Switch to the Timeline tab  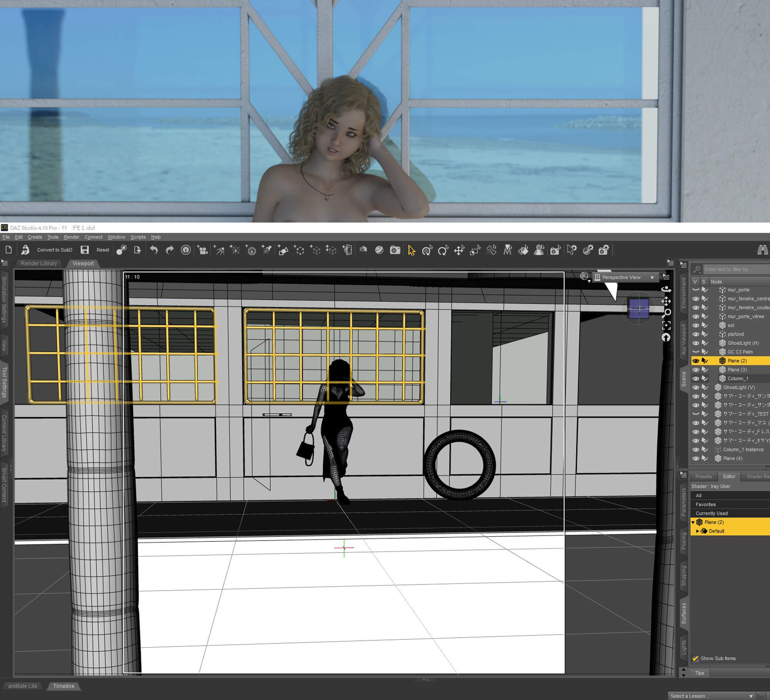(64, 686)
